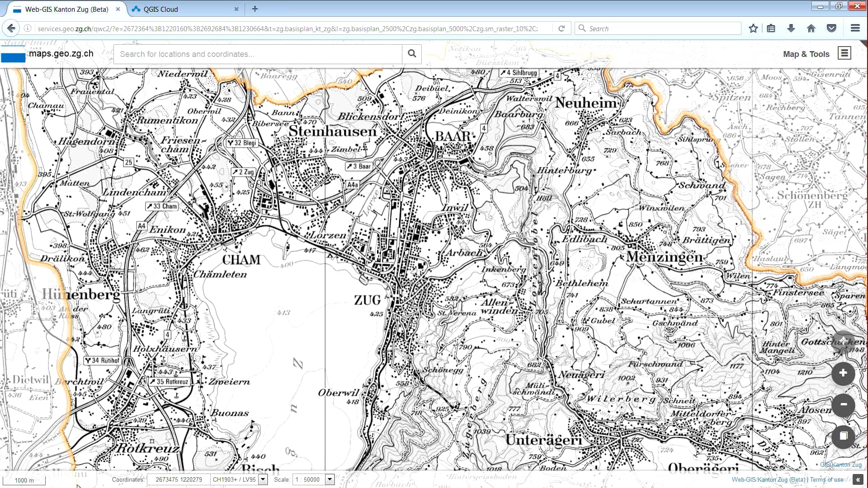Focus the locations and coordinates search box

pyautogui.click(x=258, y=54)
